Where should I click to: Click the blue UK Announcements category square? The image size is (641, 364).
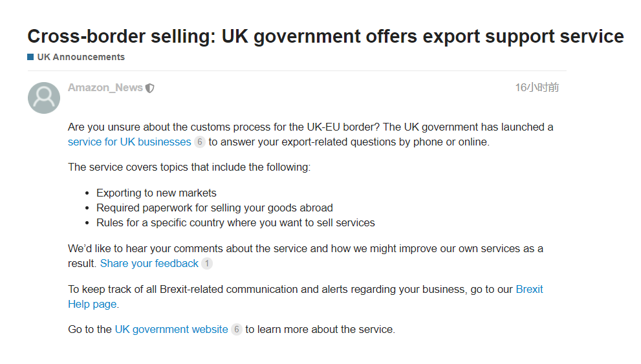30,57
